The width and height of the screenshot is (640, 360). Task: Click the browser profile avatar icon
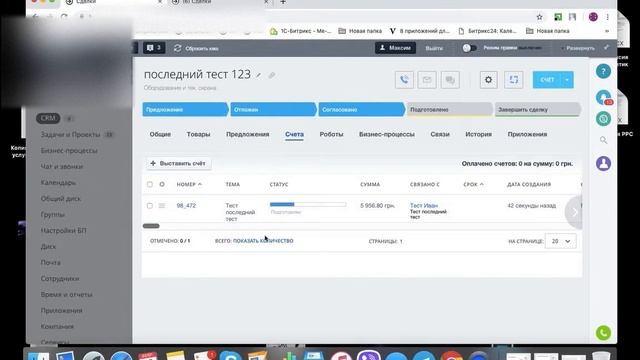[593, 17]
